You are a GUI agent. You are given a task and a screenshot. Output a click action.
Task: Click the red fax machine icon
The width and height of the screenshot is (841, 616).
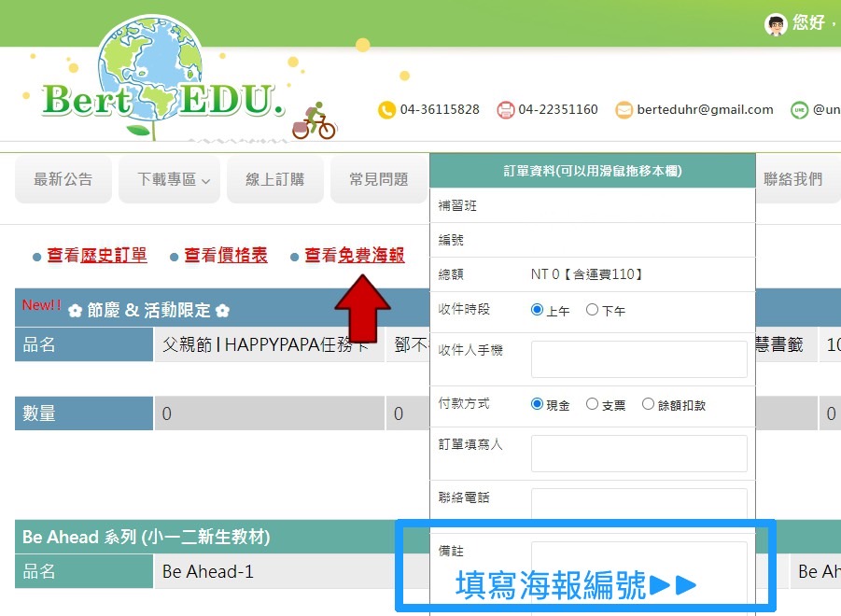pyautogui.click(x=505, y=110)
